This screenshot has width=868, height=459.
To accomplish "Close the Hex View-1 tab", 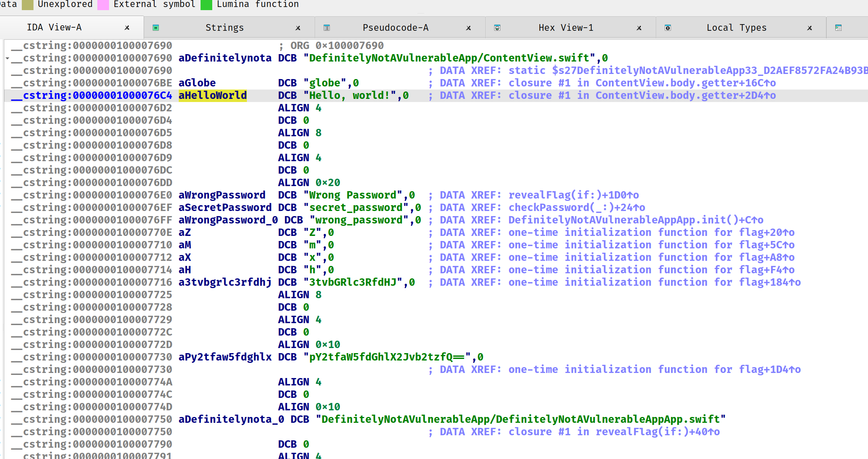I will [639, 28].
